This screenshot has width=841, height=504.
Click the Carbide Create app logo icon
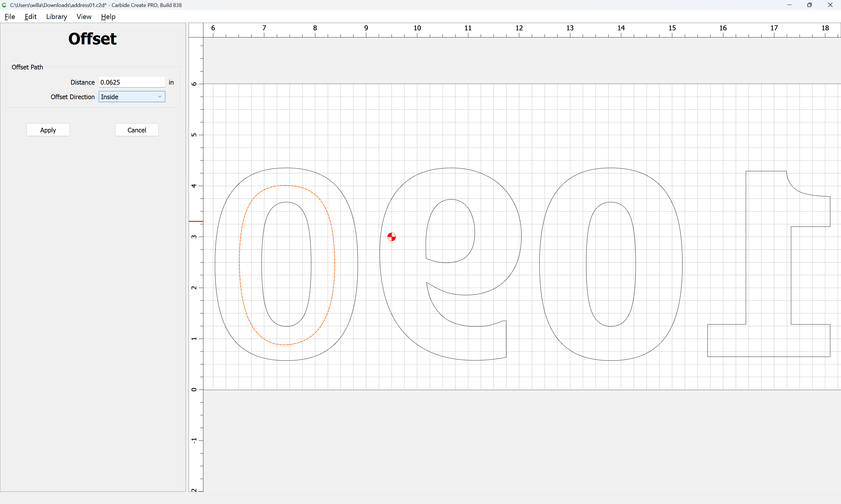[x=4, y=5]
